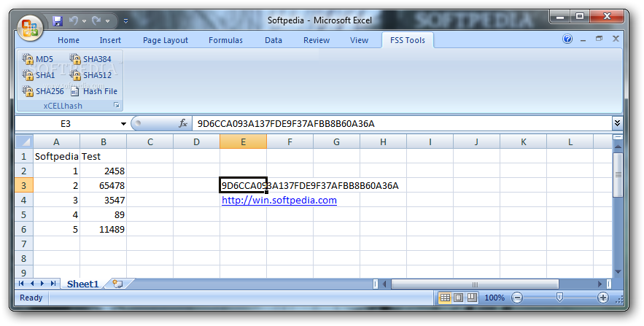
Task: Open the Formulas tab
Action: pyautogui.click(x=225, y=40)
